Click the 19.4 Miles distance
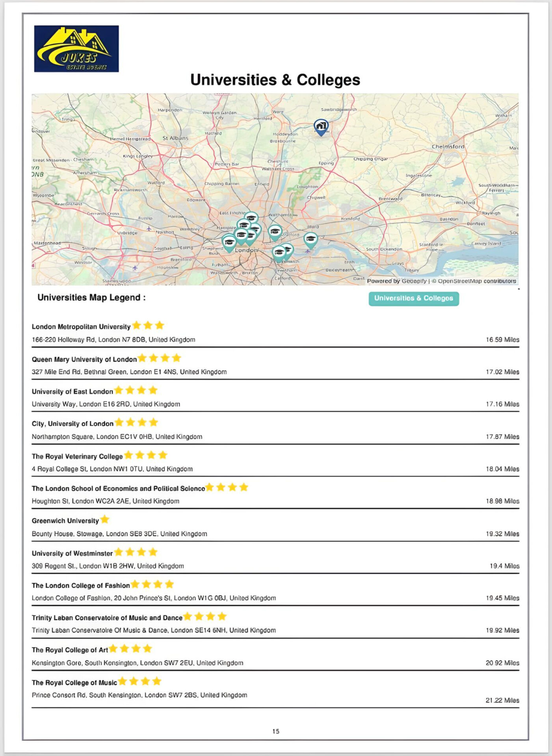This screenshot has height=756, width=552. (504, 566)
